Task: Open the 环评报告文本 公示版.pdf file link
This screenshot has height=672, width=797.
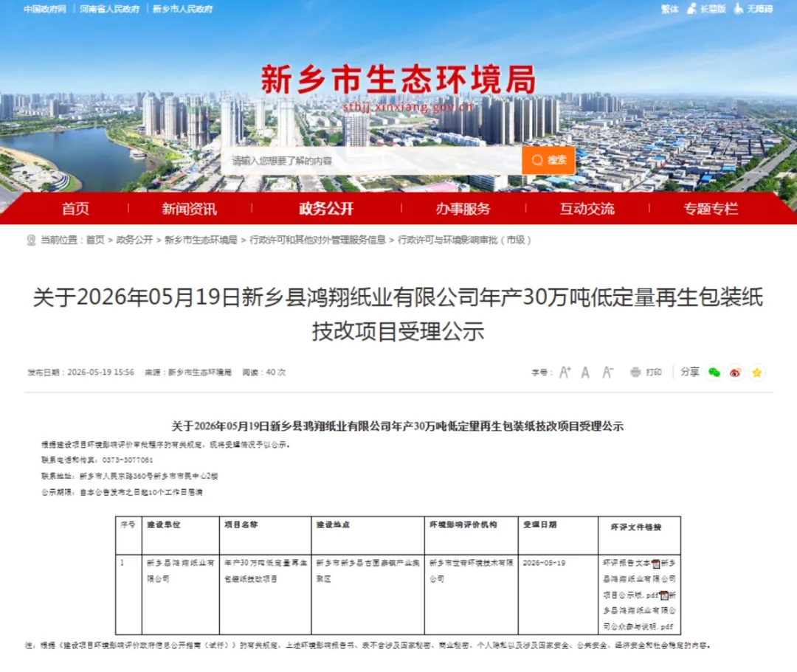Action: coord(639,579)
